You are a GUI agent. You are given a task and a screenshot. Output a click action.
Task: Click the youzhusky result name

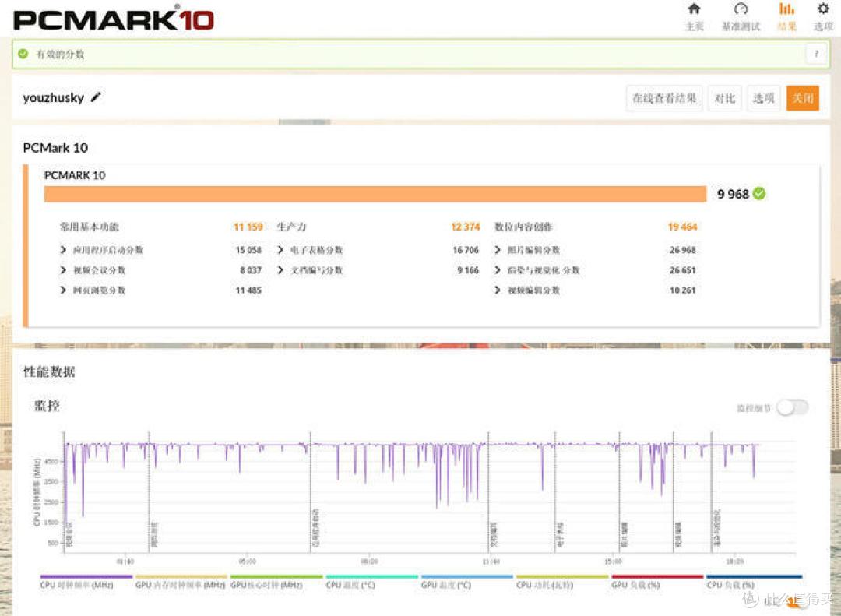coord(53,97)
